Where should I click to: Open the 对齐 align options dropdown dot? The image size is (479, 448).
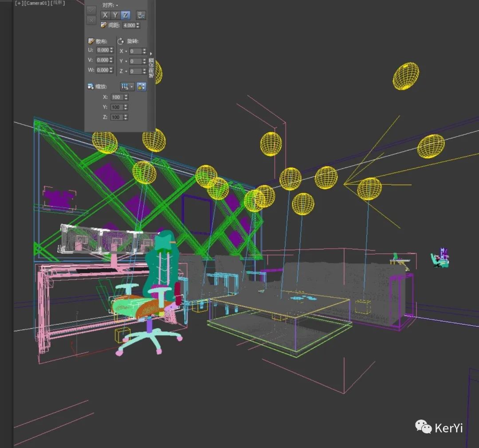[117, 5]
